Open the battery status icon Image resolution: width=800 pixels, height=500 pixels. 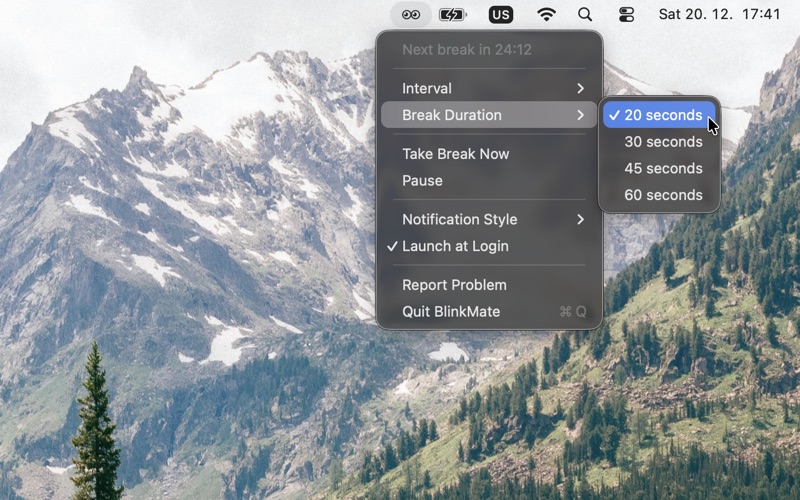coord(453,14)
